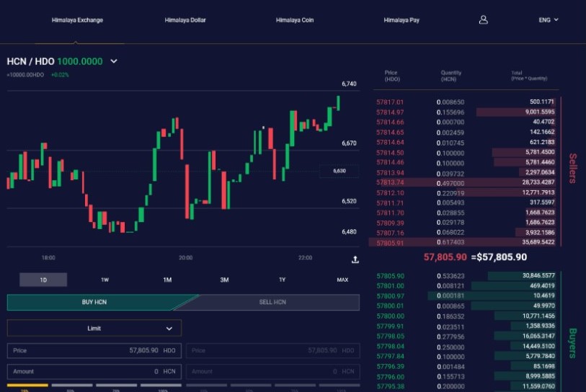
Task: Select sell order at price 57814.66
Action: 466,122
